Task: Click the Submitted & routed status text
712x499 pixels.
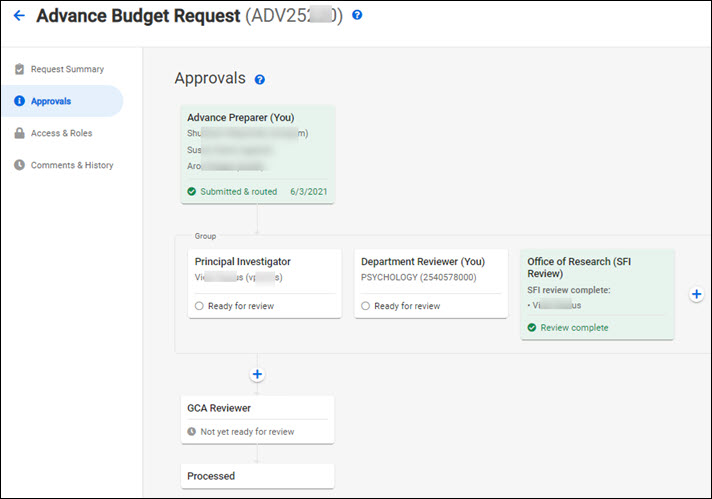Action: coord(238,192)
